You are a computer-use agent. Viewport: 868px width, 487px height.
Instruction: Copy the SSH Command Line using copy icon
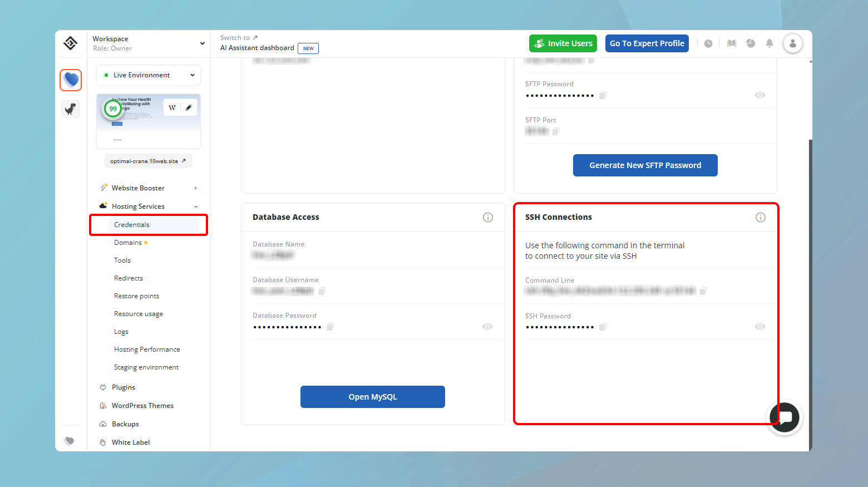click(x=703, y=291)
